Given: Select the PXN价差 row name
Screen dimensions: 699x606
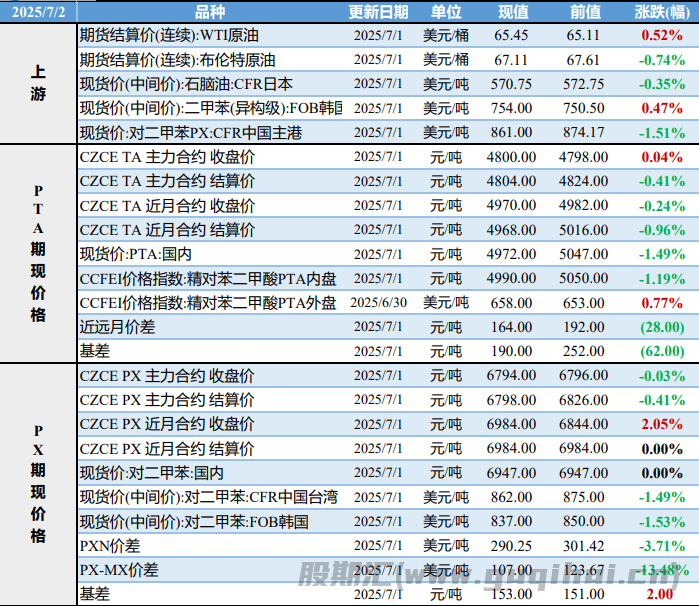Looking at the screenshot, I should pos(110,546).
